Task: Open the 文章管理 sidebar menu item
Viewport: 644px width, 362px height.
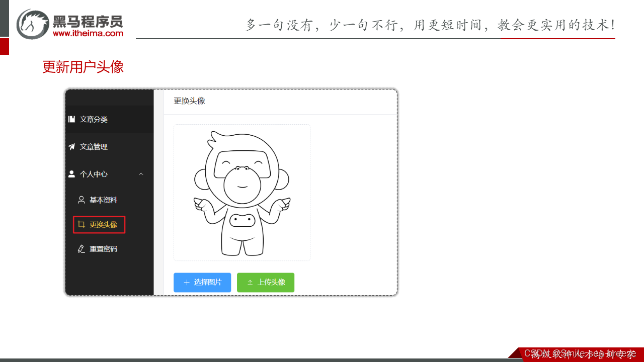Action: 110,147
